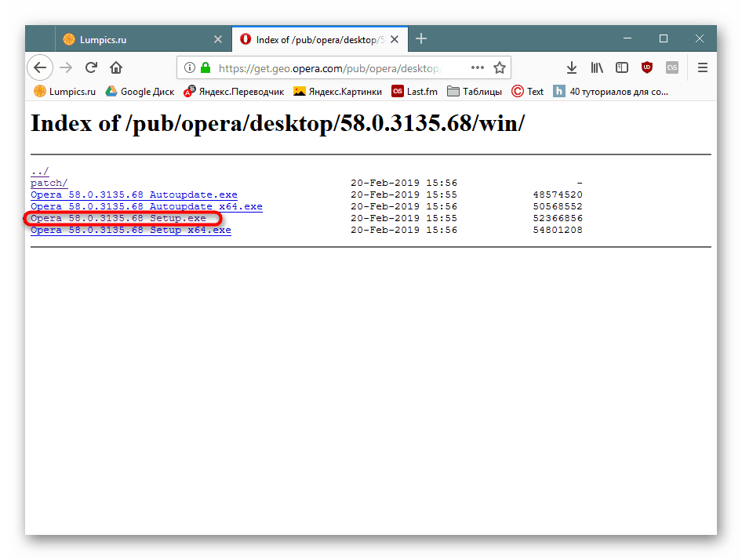Go back to the previous page

40,67
